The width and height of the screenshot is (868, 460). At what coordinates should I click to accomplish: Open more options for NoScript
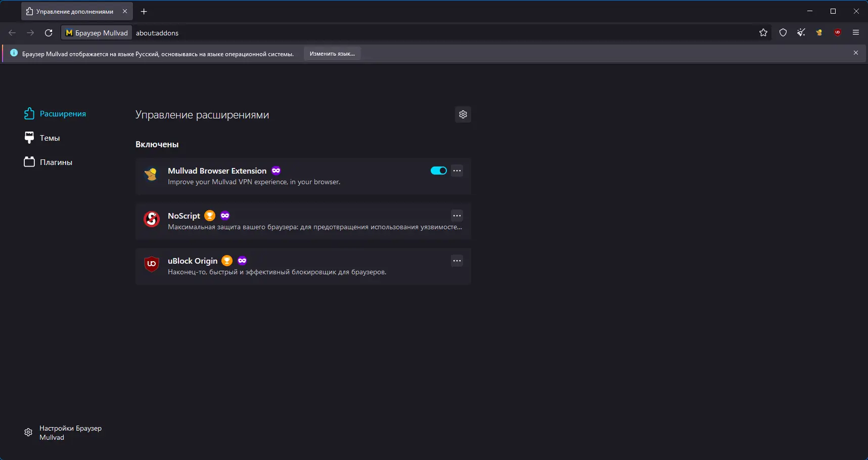[457, 216]
